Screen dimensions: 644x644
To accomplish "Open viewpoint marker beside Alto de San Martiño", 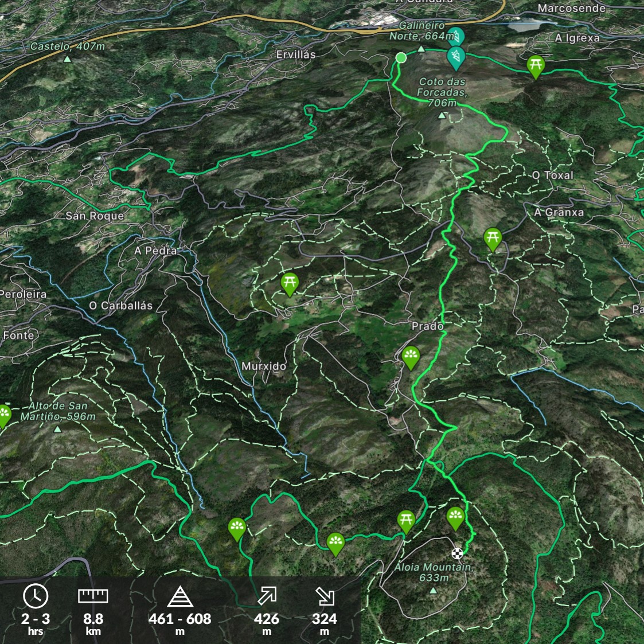I will (5, 415).
